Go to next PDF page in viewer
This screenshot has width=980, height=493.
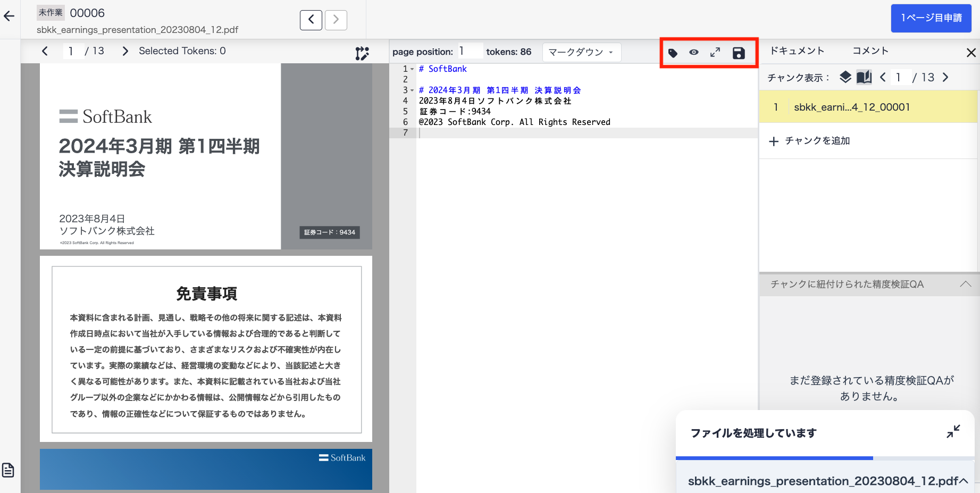pos(125,51)
